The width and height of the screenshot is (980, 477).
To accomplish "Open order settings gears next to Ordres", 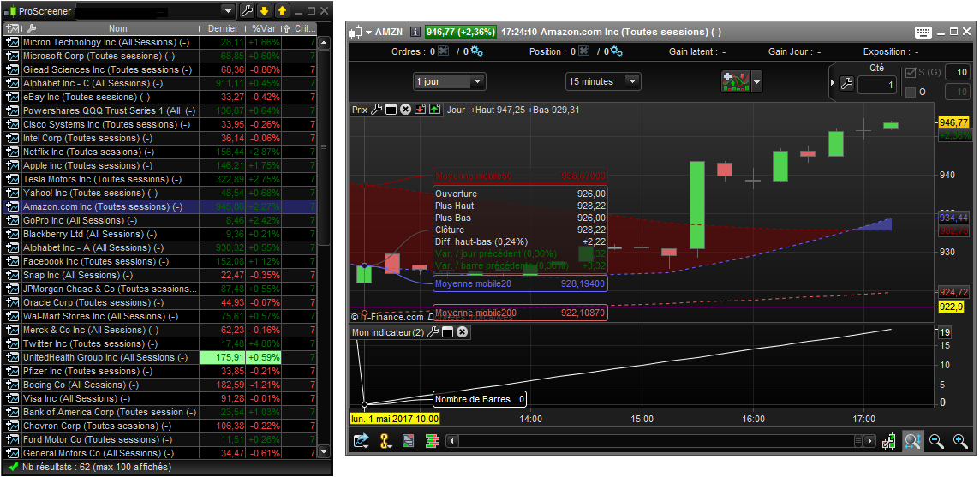I will pos(476,51).
